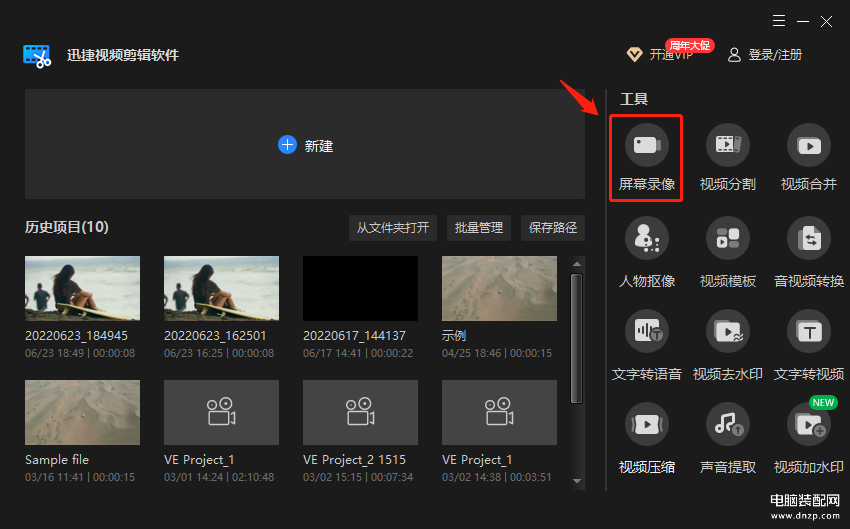The height and width of the screenshot is (529, 850).
Task: Click the 迅捷视频剪辑软件 title text
Action: (123, 55)
